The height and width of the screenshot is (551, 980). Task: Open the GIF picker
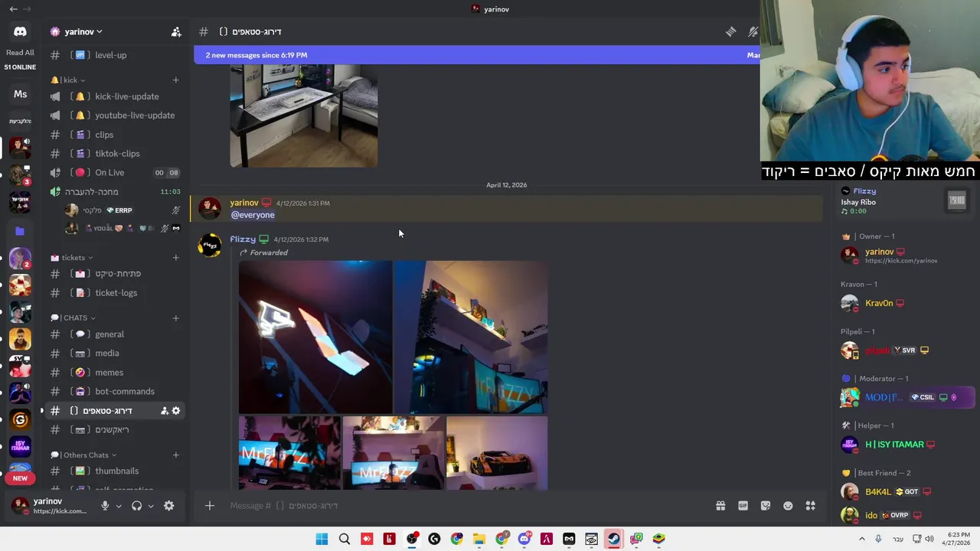click(x=743, y=506)
